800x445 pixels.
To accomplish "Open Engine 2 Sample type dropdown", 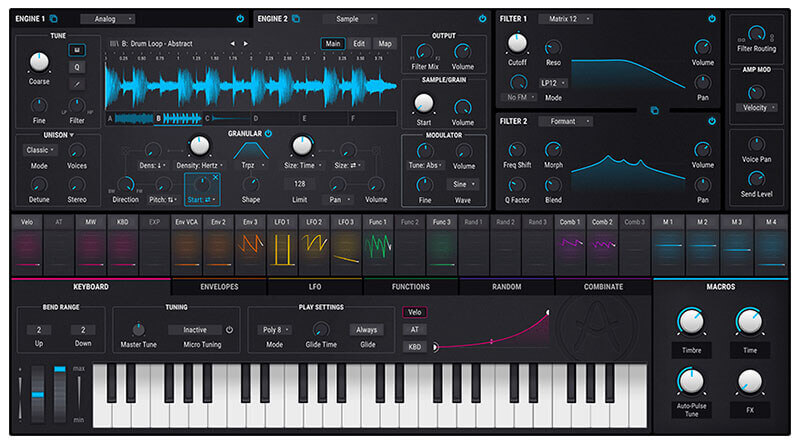I will 350,19.
